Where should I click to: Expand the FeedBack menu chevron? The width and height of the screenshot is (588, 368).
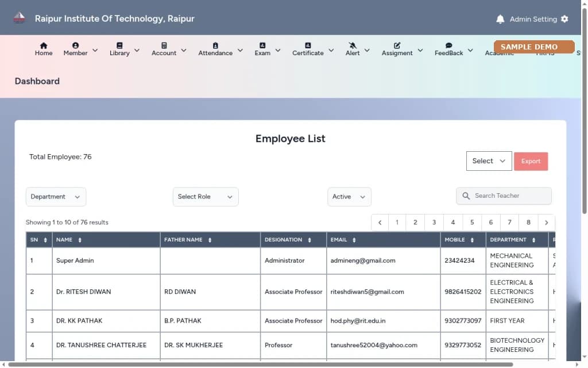(x=470, y=50)
